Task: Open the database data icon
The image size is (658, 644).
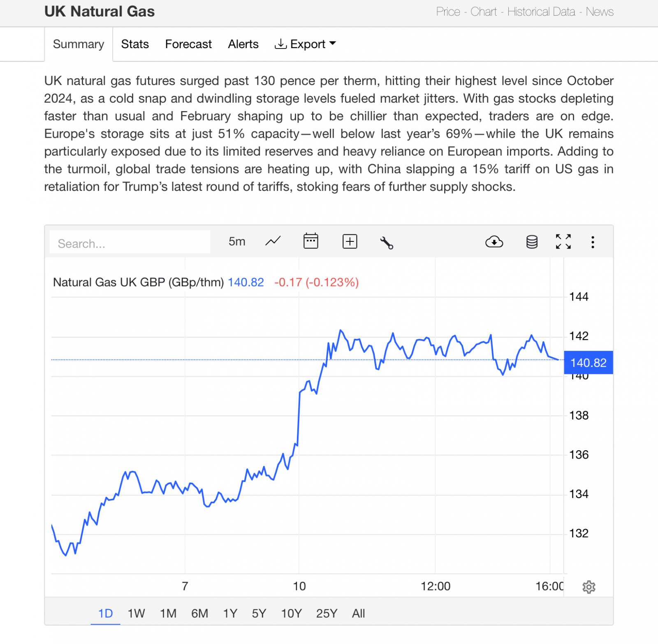Action: click(x=532, y=242)
